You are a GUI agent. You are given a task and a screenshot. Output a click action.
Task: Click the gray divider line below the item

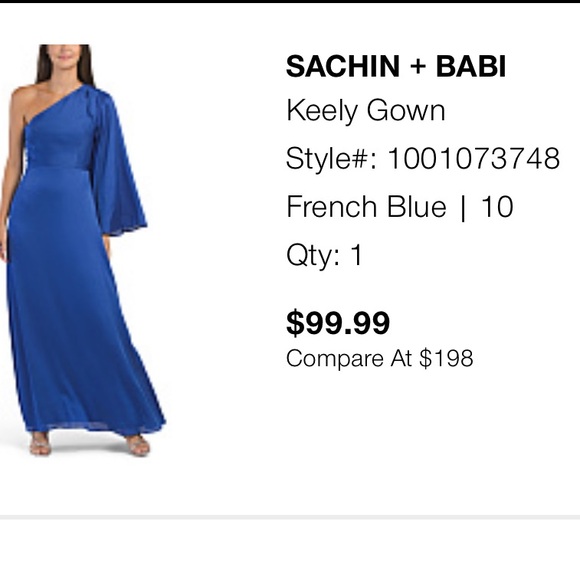pyautogui.click(x=290, y=517)
